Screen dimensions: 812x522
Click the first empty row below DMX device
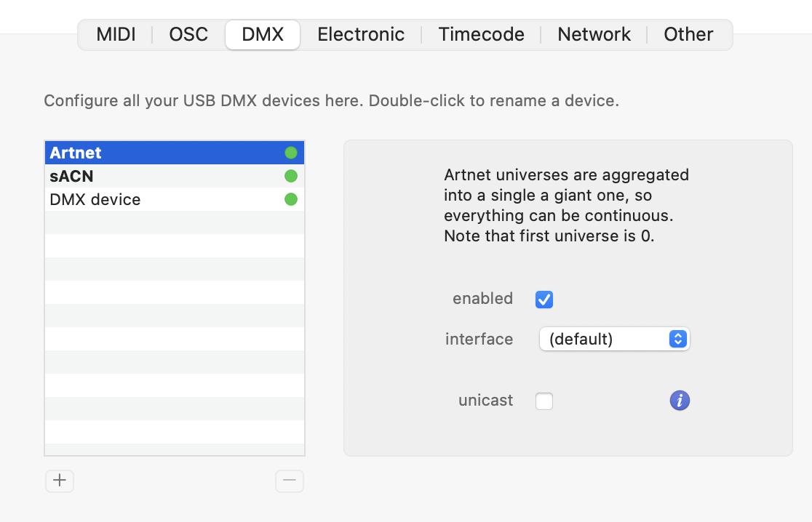(x=175, y=222)
